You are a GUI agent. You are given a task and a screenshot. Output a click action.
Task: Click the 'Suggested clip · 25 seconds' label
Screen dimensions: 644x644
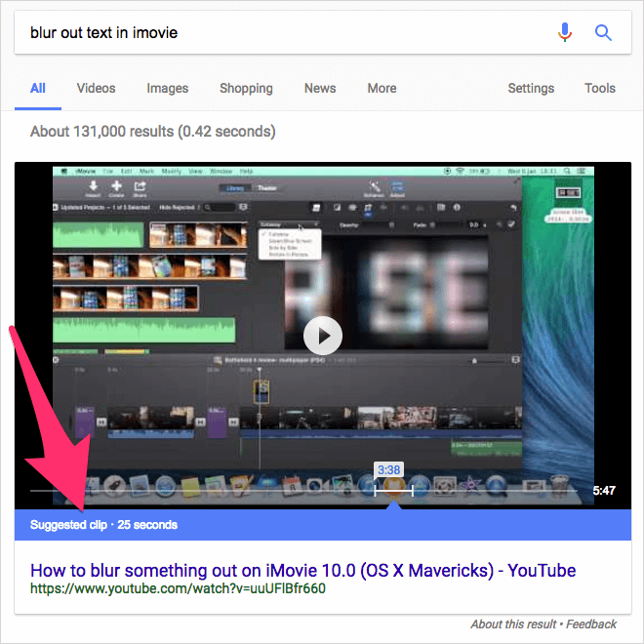point(103,525)
